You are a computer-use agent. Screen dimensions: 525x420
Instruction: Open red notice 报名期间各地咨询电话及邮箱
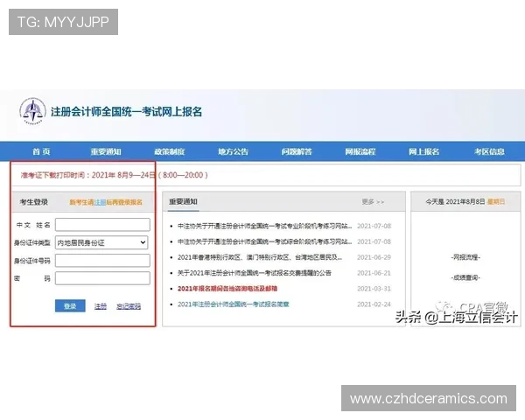(227, 289)
